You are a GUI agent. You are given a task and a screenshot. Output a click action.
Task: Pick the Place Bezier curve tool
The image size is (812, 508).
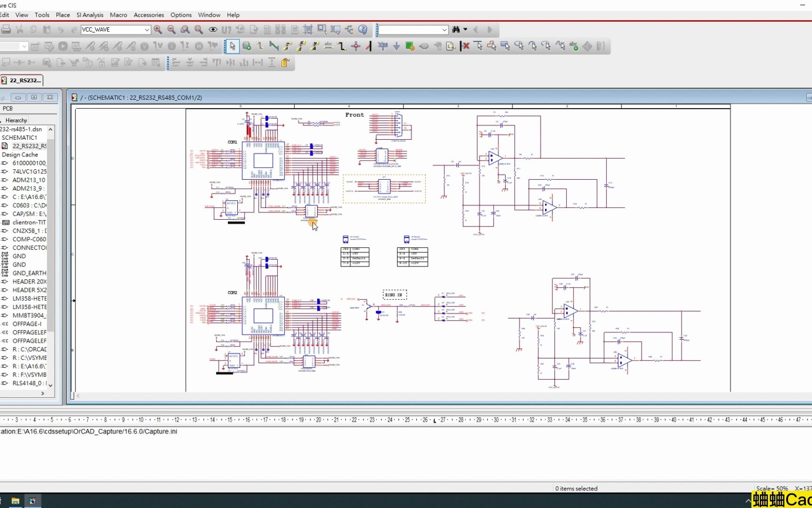click(560, 46)
